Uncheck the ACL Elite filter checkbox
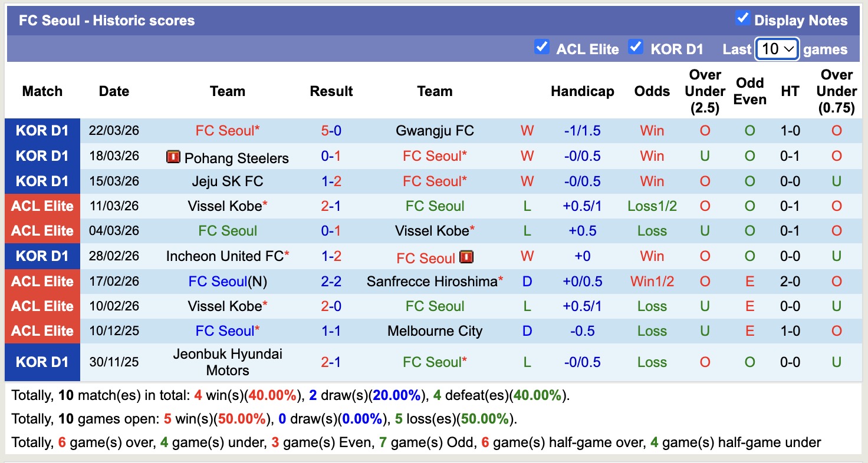The image size is (868, 463). (x=541, y=47)
